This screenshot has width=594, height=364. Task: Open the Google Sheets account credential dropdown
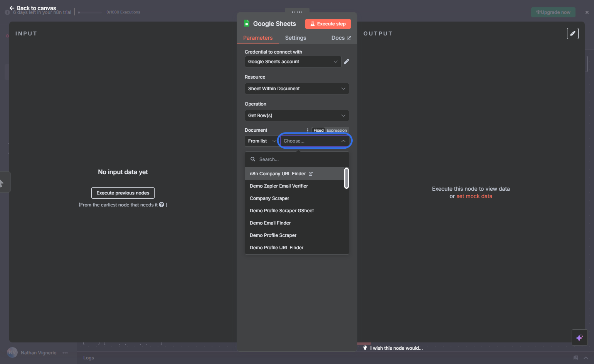(x=293, y=62)
